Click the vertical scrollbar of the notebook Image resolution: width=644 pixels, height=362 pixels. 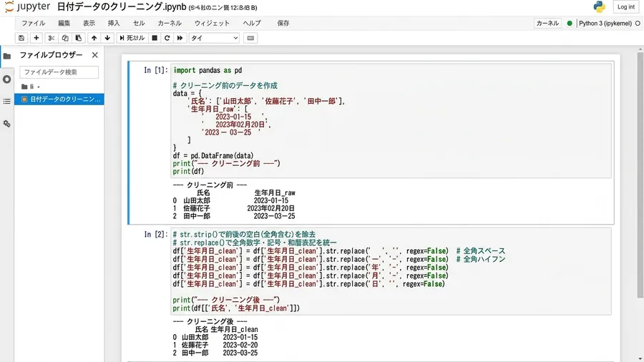640,175
